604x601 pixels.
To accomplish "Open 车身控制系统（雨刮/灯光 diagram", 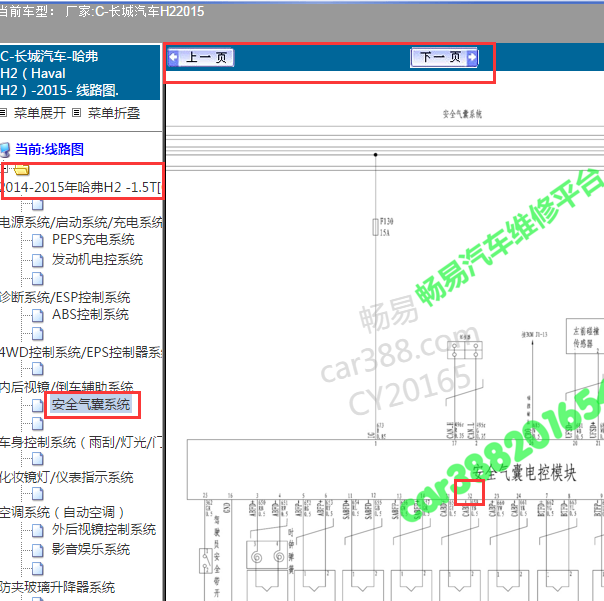I will pyautogui.click(x=81, y=442).
